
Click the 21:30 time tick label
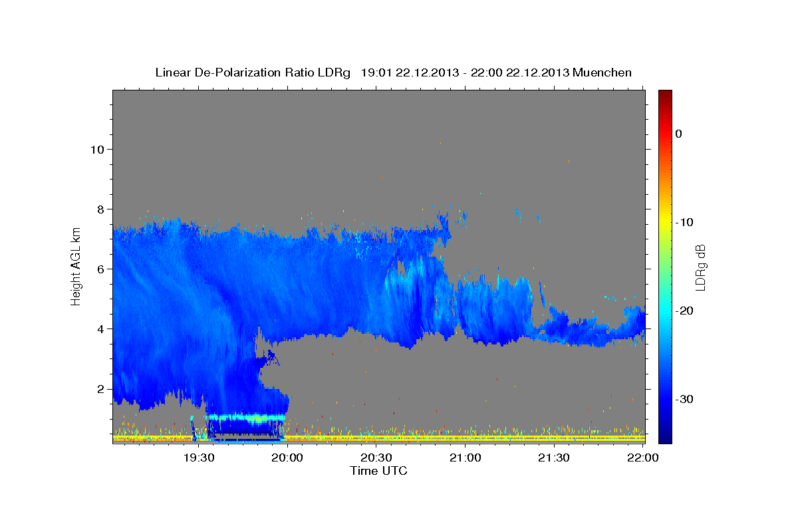click(555, 458)
